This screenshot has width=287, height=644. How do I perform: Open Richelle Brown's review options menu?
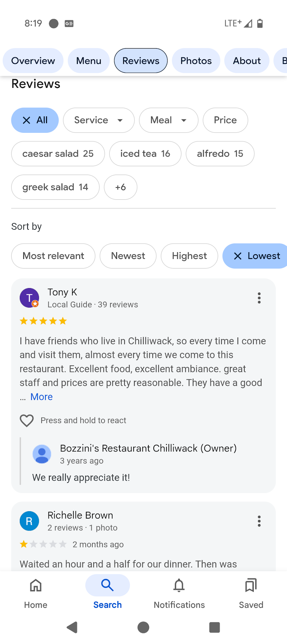point(259,521)
